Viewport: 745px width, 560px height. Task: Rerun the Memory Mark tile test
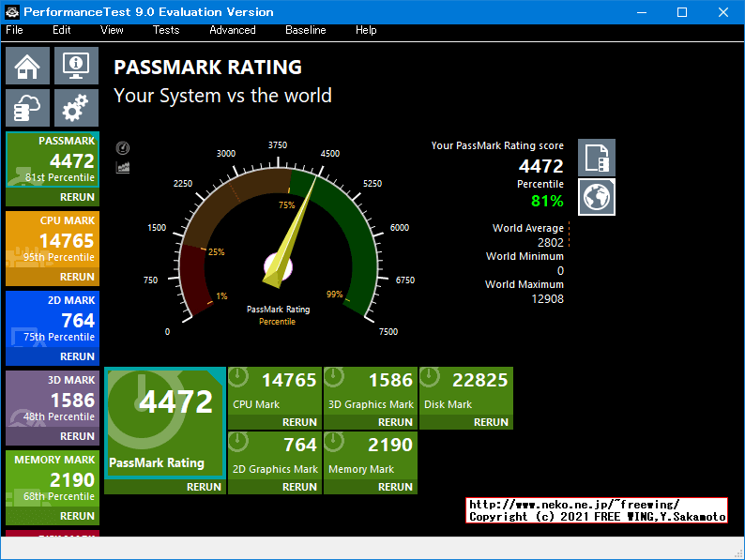(x=395, y=487)
